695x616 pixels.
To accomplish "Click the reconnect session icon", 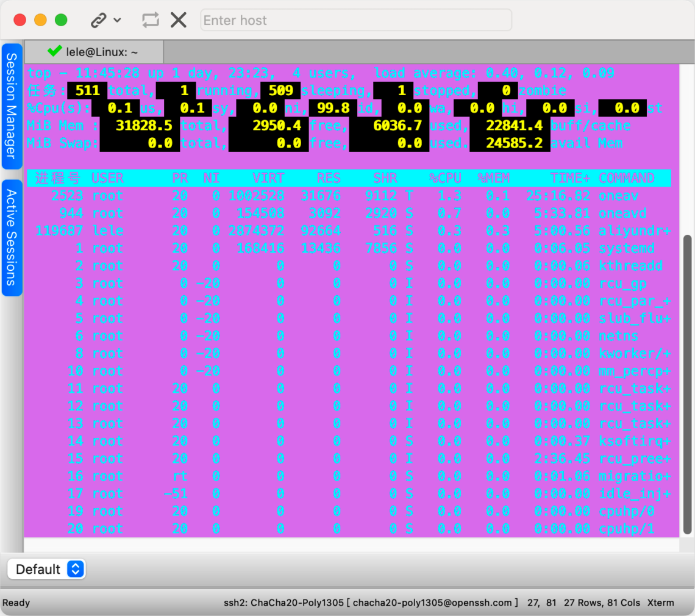I will click(150, 20).
